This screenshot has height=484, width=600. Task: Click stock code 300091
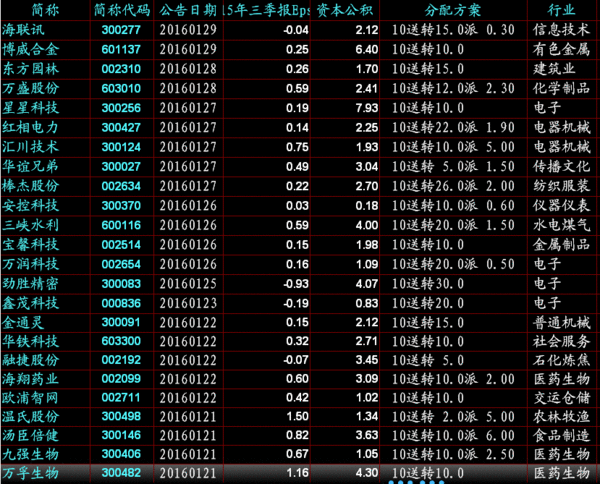tap(121, 322)
